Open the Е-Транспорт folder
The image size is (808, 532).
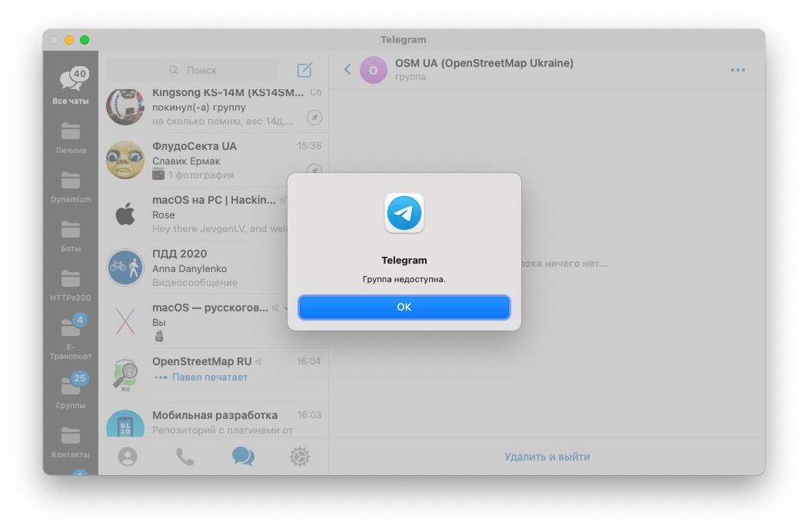71,337
